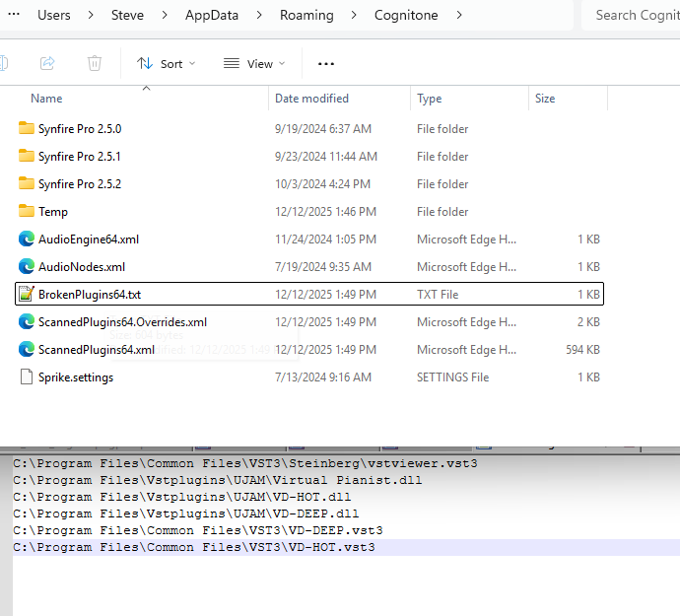Open the View dropdown menu
Screen dimensions: 680x616
pos(254,63)
